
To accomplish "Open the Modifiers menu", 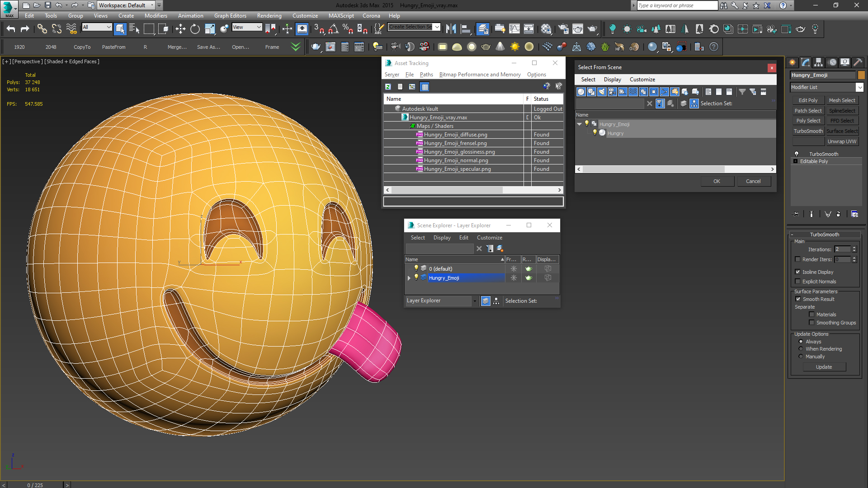I will click(x=156, y=16).
